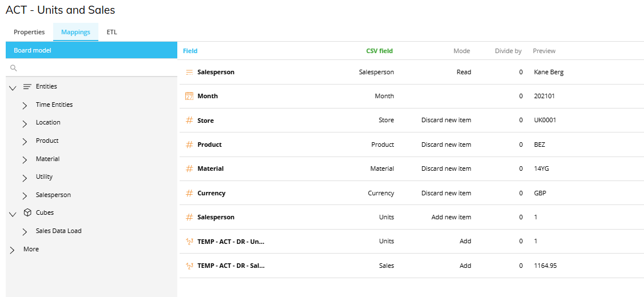Click the Entities list icon in tree

click(27, 87)
